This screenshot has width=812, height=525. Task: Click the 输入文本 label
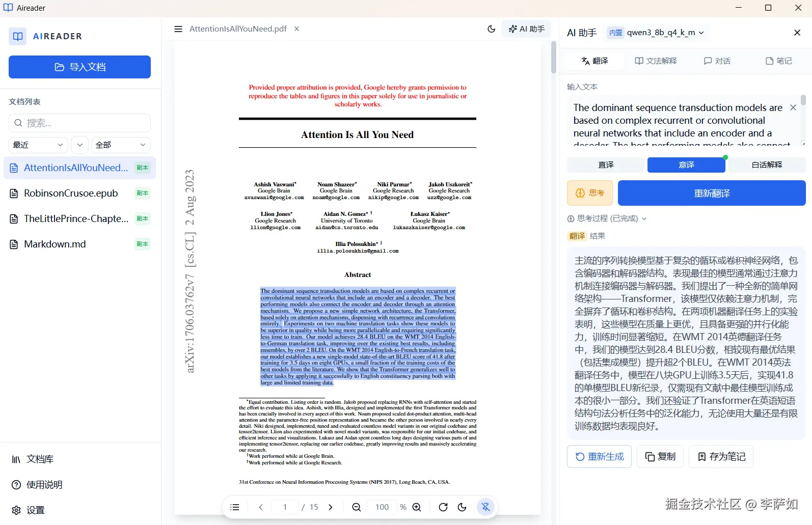tap(582, 87)
